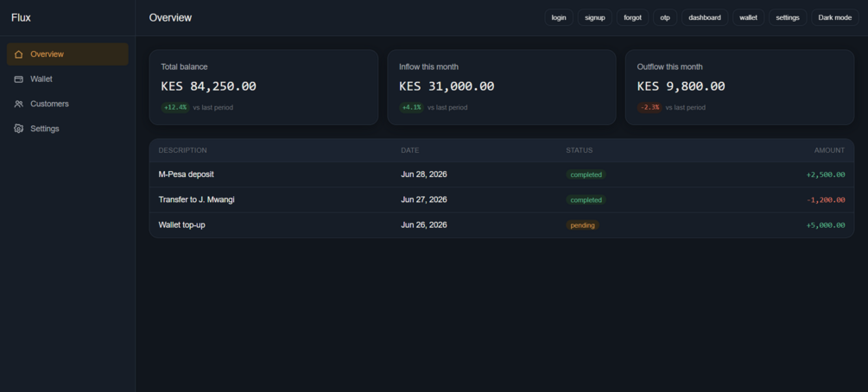Click the Wallet card icon in sidebar
The height and width of the screenshot is (392, 868).
pos(19,79)
